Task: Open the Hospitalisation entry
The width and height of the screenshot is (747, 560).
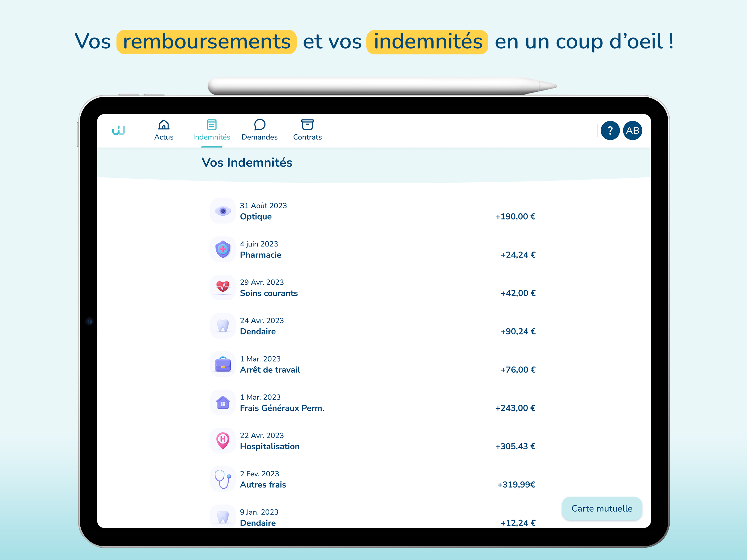Action: [373, 441]
